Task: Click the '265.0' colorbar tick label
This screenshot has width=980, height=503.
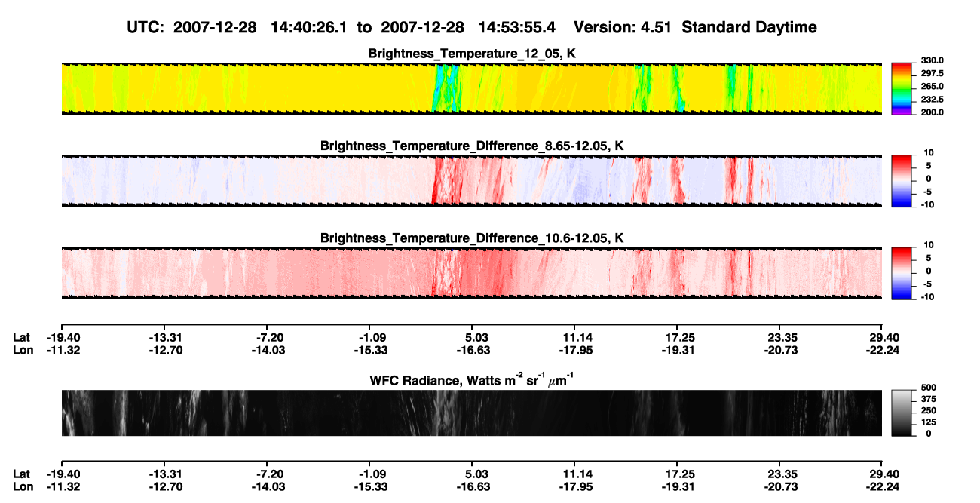Action: (x=930, y=87)
